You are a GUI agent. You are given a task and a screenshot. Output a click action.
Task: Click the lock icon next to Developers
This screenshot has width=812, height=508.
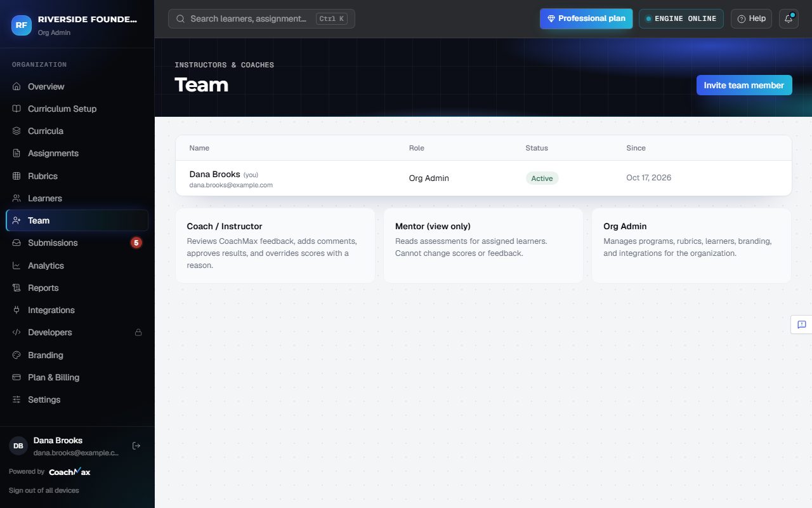pyautogui.click(x=138, y=332)
